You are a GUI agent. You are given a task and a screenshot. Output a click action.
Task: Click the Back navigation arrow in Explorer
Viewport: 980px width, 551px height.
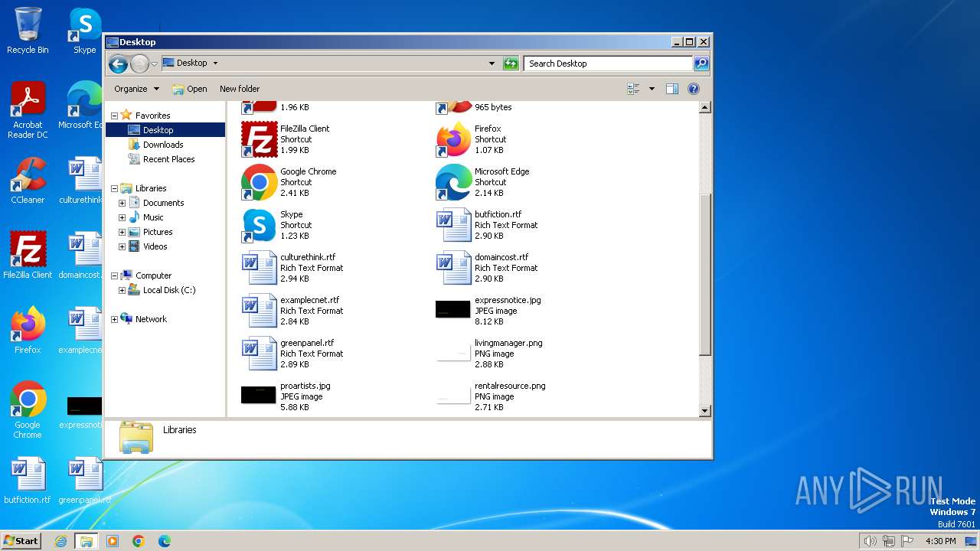click(x=118, y=64)
